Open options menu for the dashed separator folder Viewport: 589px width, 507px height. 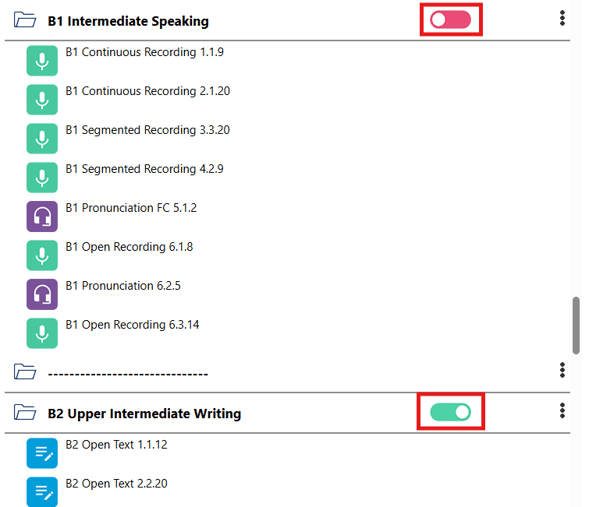[562, 370]
